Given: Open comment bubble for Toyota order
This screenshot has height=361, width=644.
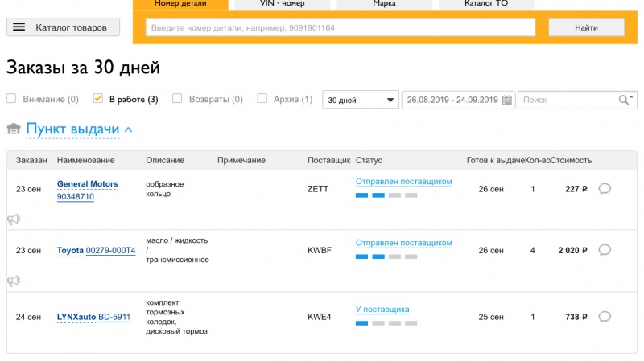Looking at the screenshot, I should point(605,250).
